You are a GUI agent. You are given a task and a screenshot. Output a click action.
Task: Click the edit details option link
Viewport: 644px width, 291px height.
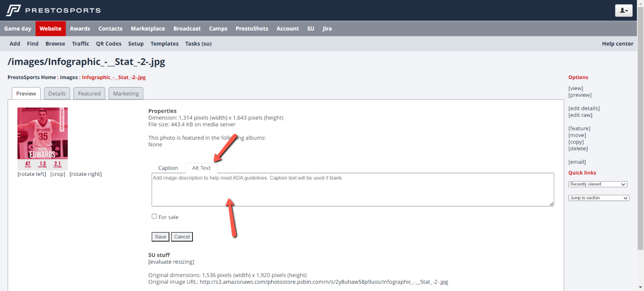click(x=584, y=108)
